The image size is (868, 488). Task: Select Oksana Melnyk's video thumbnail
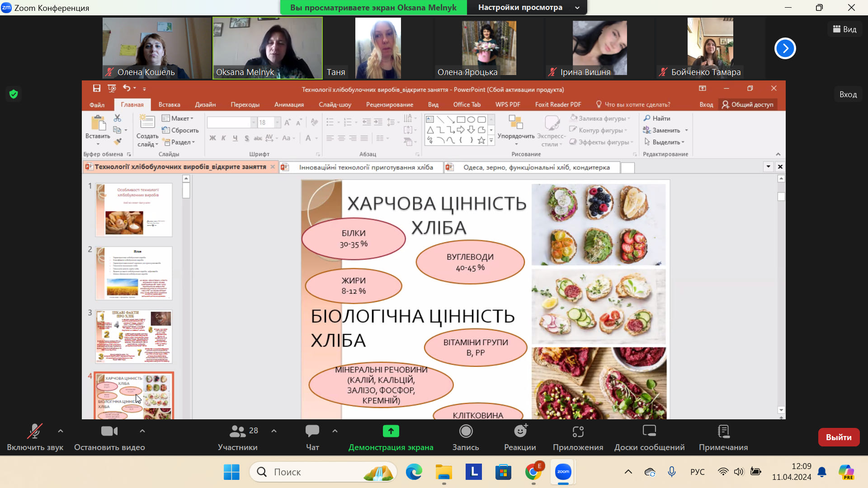(268, 48)
